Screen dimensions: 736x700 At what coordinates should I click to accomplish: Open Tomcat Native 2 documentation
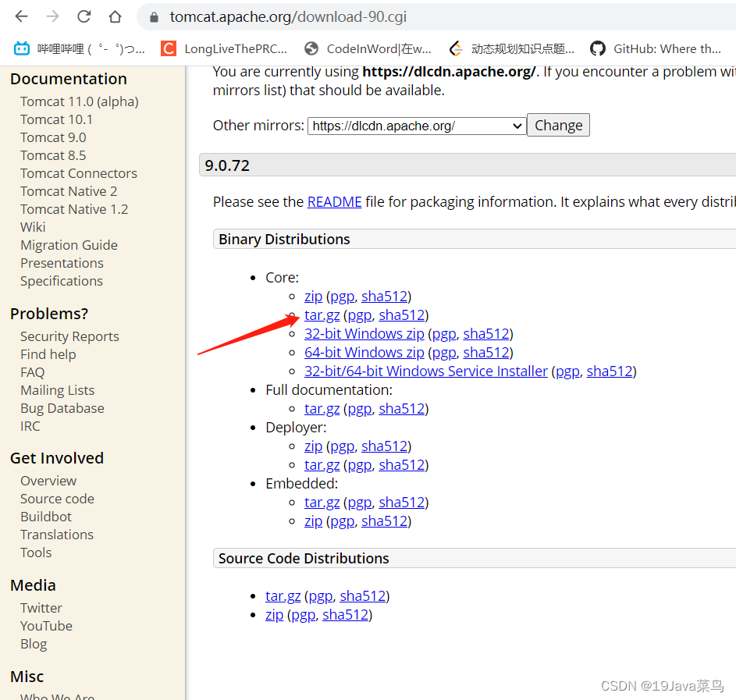[x=69, y=191]
